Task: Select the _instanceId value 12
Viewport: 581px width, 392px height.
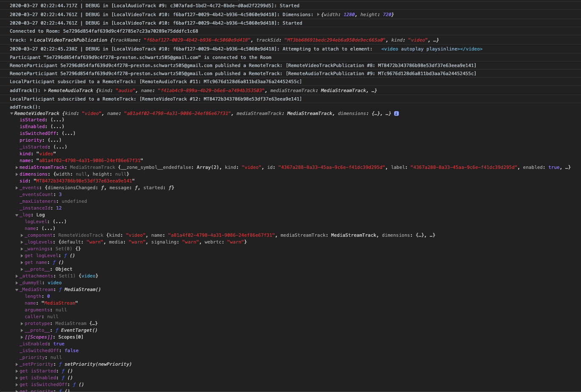Action: coord(59,208)
